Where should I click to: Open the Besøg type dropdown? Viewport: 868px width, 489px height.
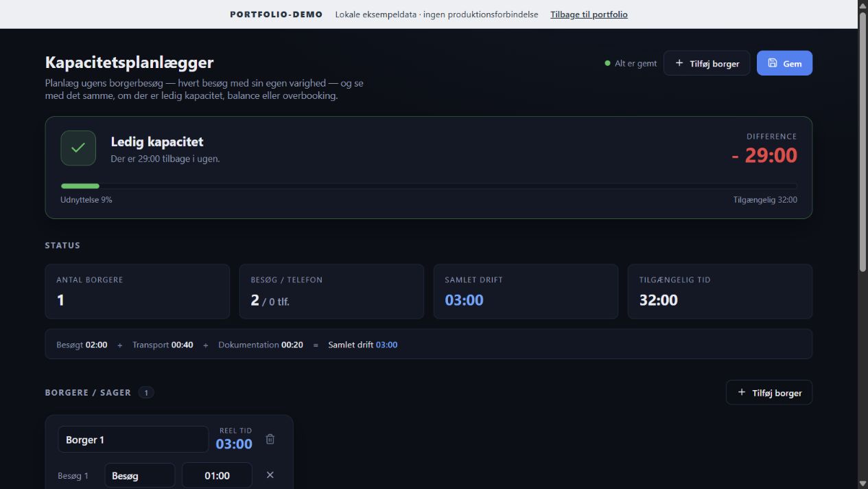[x=140, y=475]
